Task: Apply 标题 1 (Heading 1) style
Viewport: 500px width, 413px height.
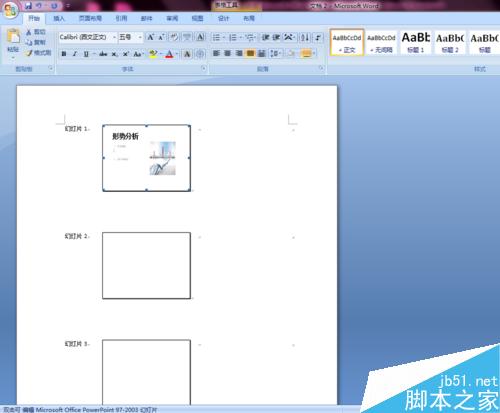Action: pyautogui.click(x=416, y=42)
